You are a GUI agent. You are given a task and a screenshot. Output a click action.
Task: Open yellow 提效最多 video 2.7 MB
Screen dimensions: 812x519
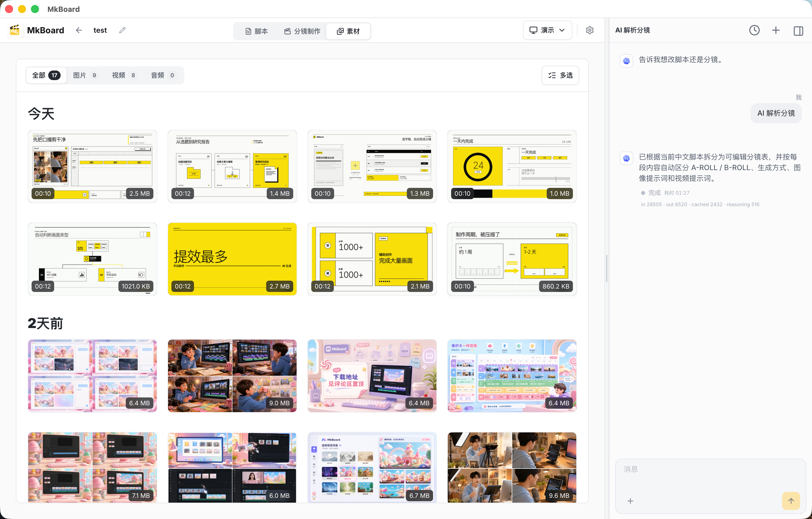coord(232,259)
